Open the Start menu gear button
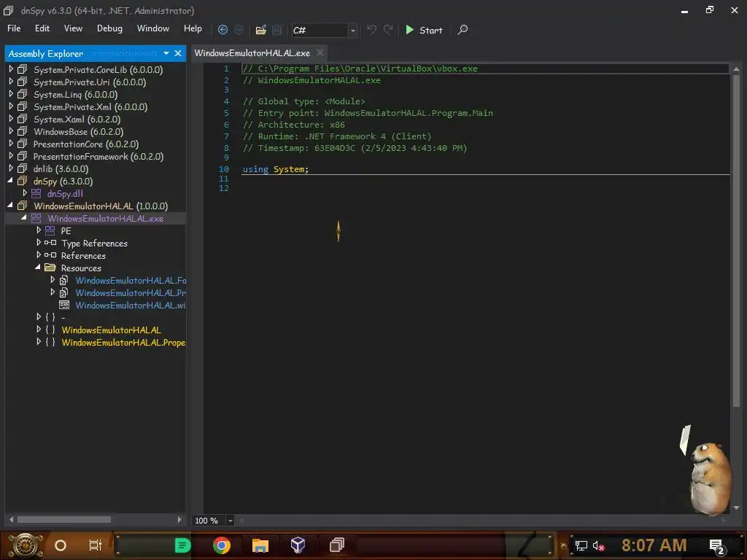The height and width of the screenshot is (560, 747). [26, 545]
